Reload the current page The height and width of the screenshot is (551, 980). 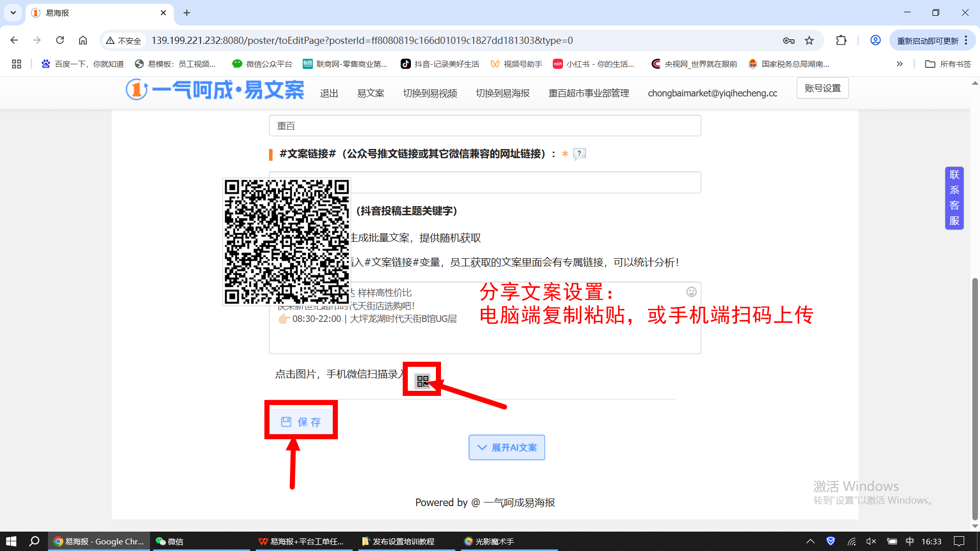[60, 40]
